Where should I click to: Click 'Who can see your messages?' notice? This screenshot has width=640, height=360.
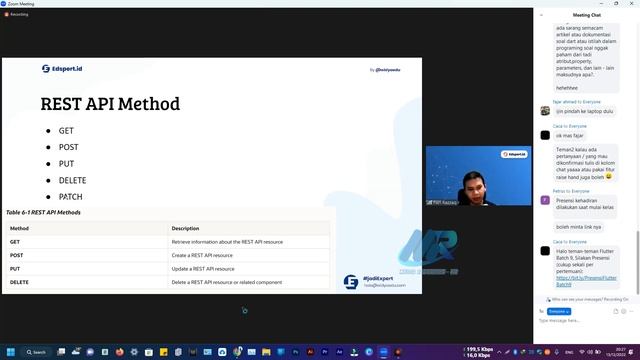click(587, 300)
